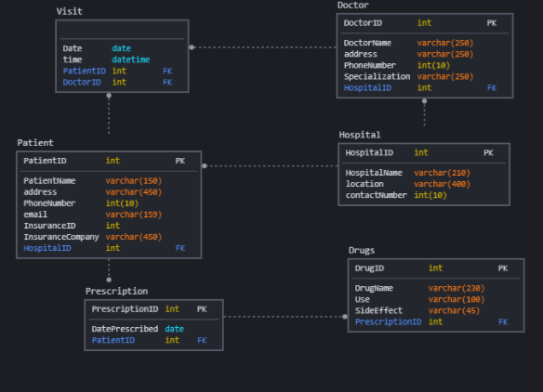Click the location field
The height and width of the screenshot is (392, 543).
pyautogui.click(x=364, y=184)
